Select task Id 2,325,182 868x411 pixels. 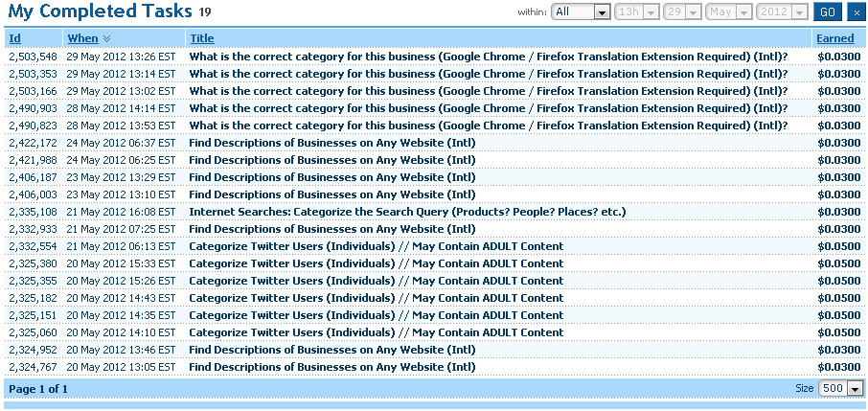(x=33, y=297)
